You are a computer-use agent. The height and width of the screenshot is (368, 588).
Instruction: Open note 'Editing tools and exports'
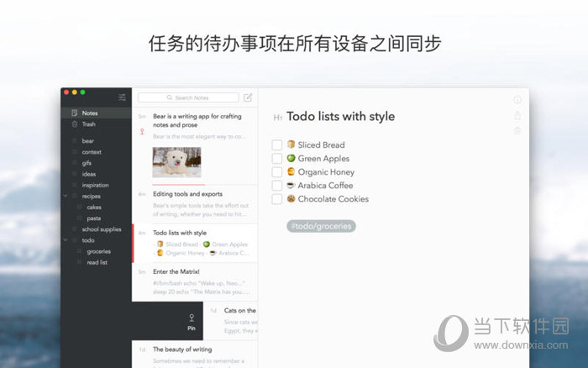click(x=195, y=205)
